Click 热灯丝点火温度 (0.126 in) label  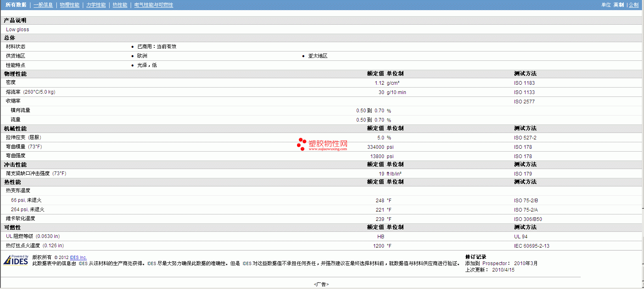tap(35, 246)
